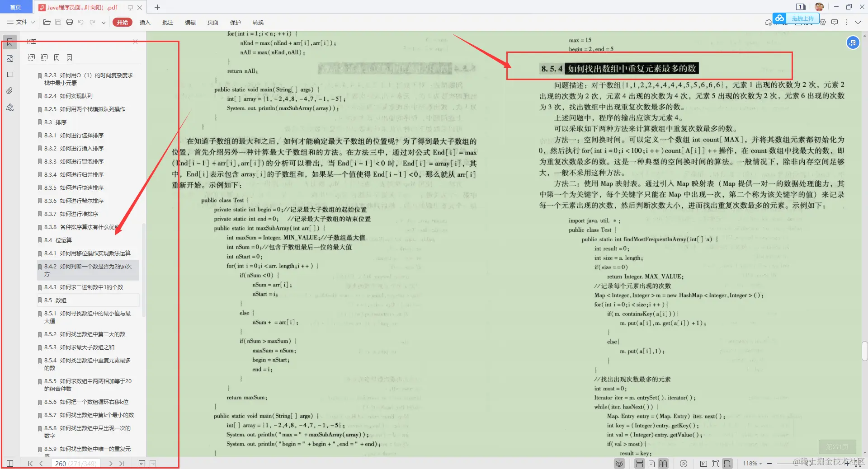The width and height of the screenshot is (868, 469).
Task: Click the Print icon in top toolbar
Action: pyautogui.click(x=70, y=22)
